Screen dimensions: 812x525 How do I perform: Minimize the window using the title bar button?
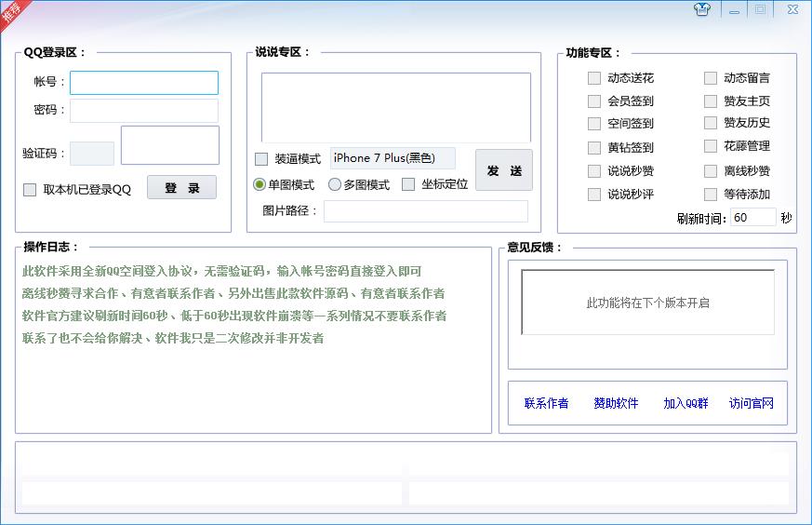734,10
